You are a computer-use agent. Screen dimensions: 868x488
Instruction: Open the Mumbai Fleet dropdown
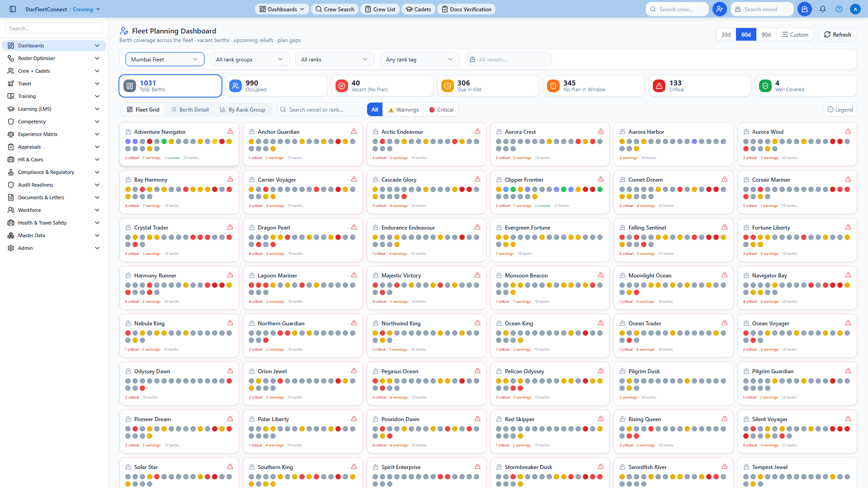(165, 59)
